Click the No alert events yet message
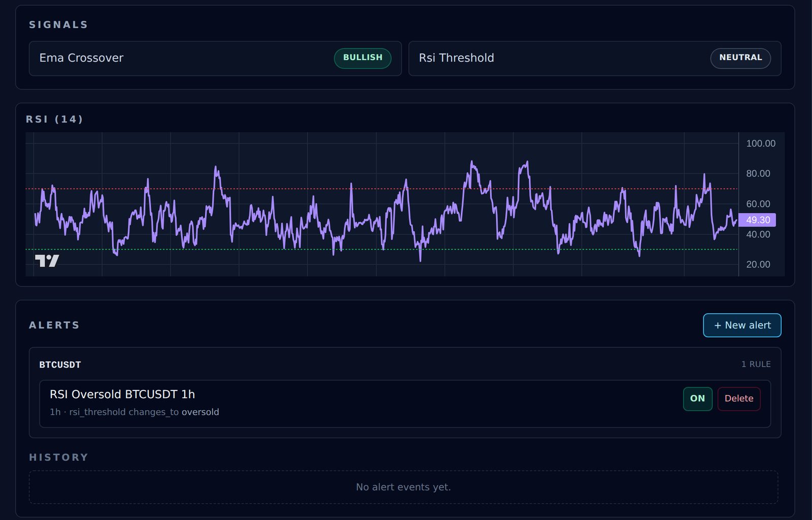This screenshot has width=812, height=520. tap(403, 487)
